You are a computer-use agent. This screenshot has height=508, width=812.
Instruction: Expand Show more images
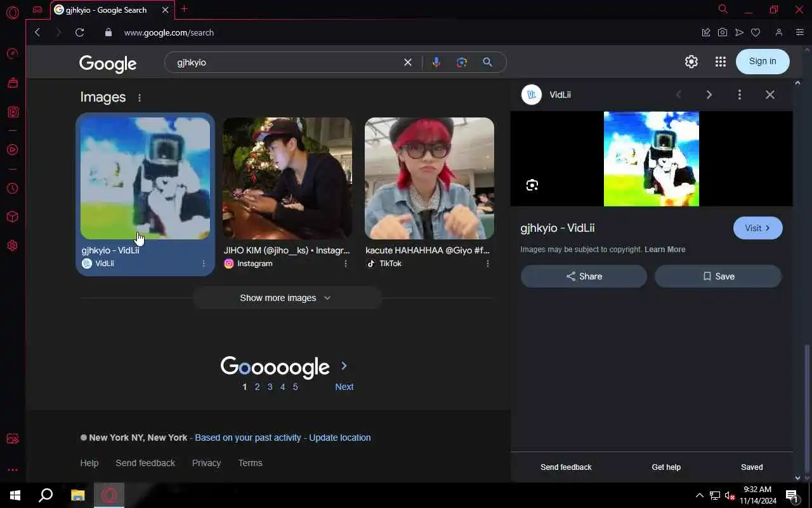click(x=287, y=298)
